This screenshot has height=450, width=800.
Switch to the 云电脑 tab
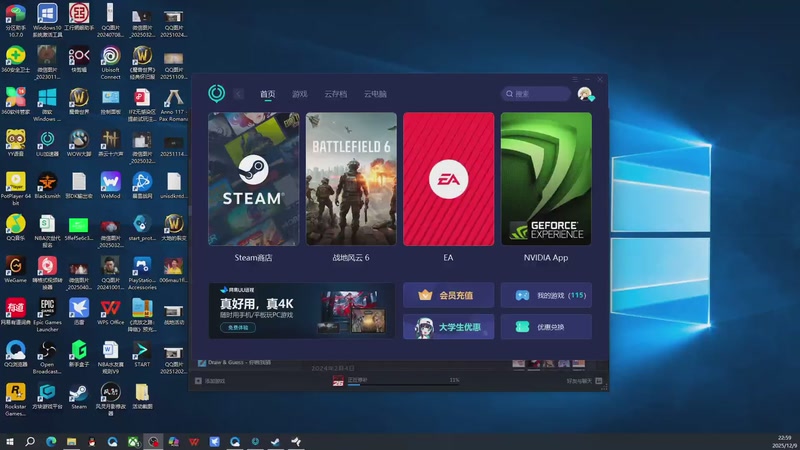pos(375,94)
